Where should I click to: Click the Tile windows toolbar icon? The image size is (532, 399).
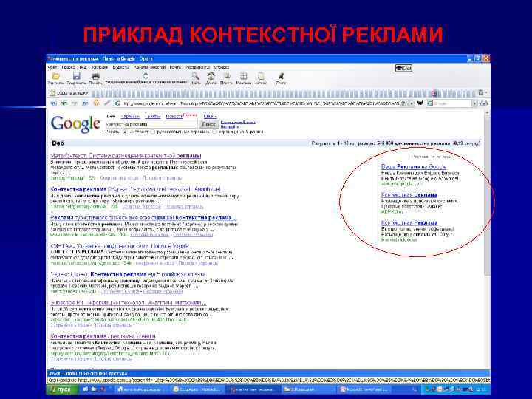point(244,76)
